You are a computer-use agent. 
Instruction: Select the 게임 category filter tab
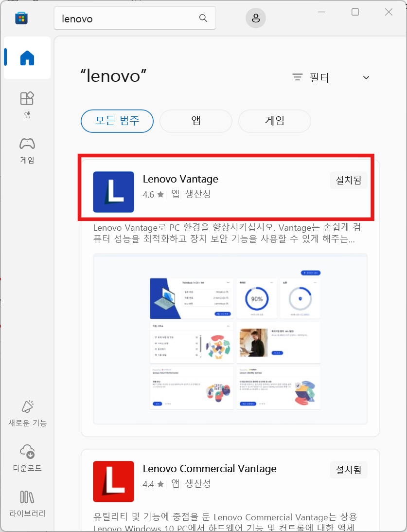coord(275,121)
